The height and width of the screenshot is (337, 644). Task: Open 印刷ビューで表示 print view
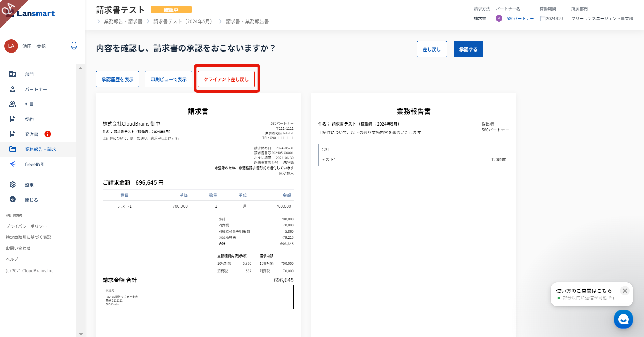point(169,79)
